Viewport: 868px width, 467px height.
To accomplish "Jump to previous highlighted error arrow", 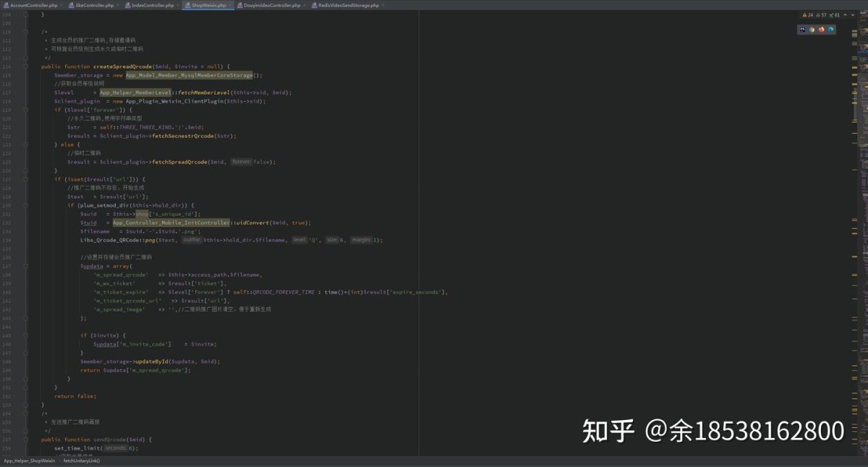I will tap(847, 14).
